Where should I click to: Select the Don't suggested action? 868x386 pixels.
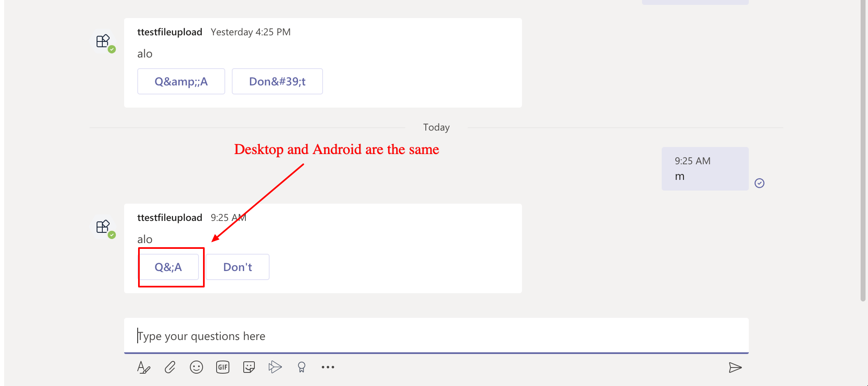237,267
